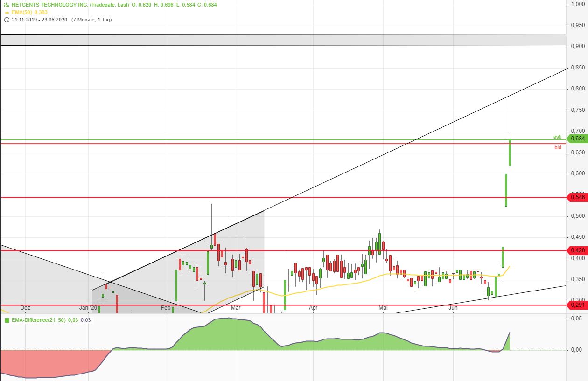Click the candlestick chart-type icon beside NETCENTS title
Screen dimensions: 588x381
coord(7,5)
